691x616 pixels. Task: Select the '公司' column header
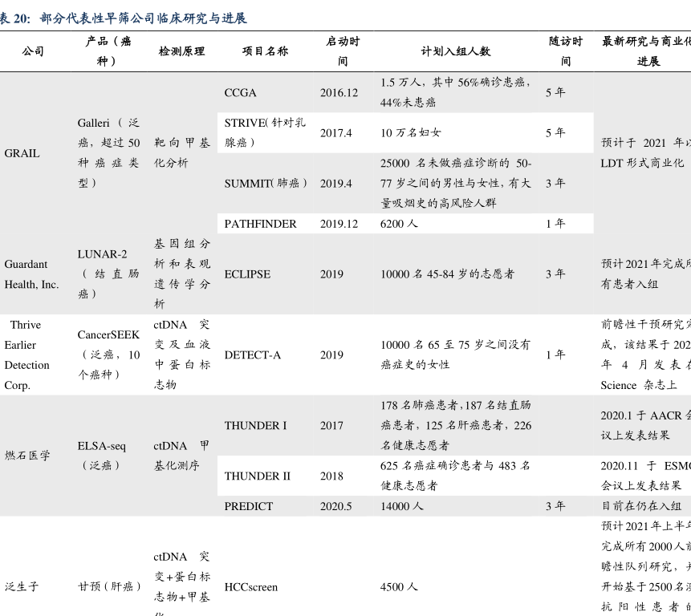pyautogui.click(x=33, y=51)
